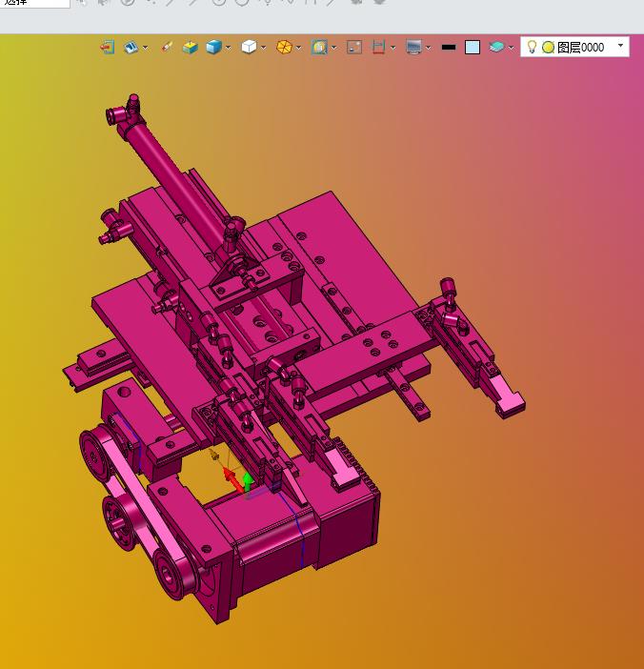Select the white cube display icon

[x=249, y=47]
